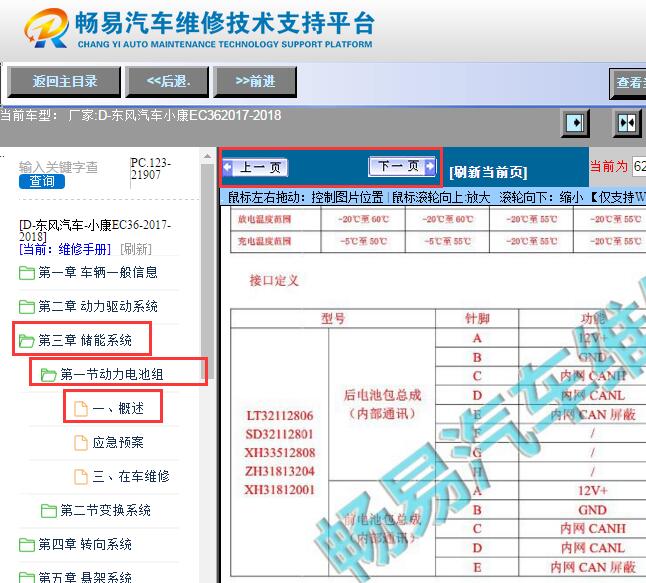This screenshot has height=583, width=646.
Task: Click the sidebar scrollbar up arrow
Action: click(x=207, y=157)
